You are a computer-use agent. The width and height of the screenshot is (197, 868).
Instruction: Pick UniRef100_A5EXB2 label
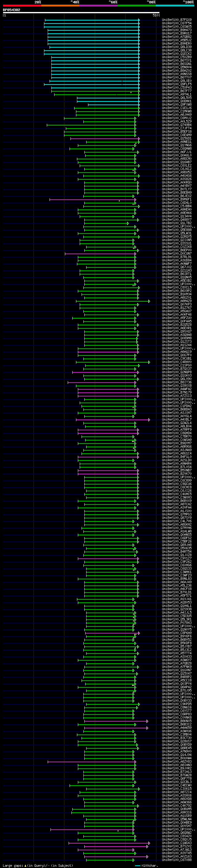pos(177,281)
